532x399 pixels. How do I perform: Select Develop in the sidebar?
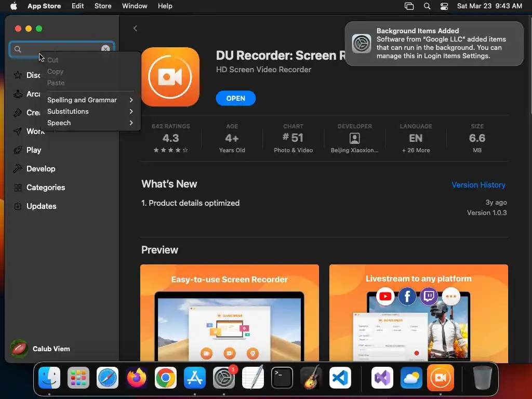pos(41,169)
